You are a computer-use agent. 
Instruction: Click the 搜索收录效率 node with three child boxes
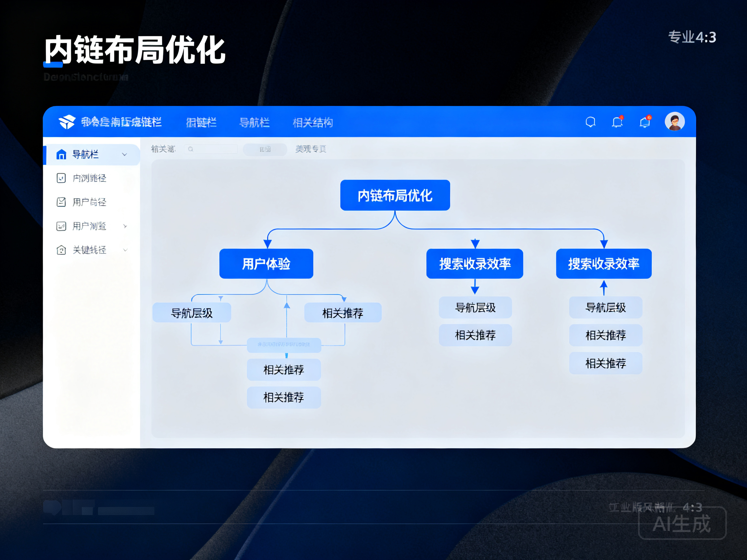pos(603,263)
